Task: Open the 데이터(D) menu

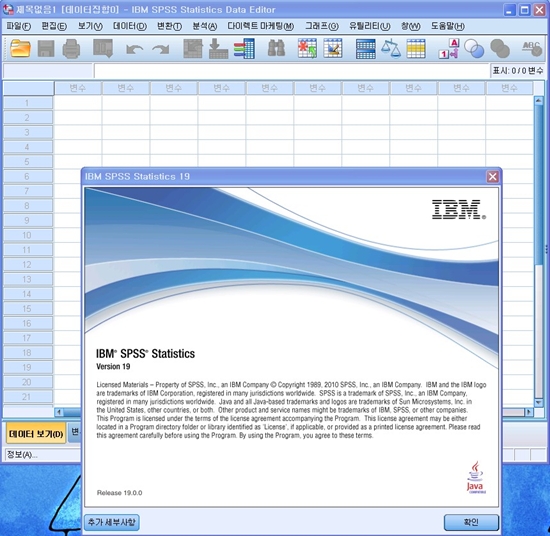Action: (129, 26)
